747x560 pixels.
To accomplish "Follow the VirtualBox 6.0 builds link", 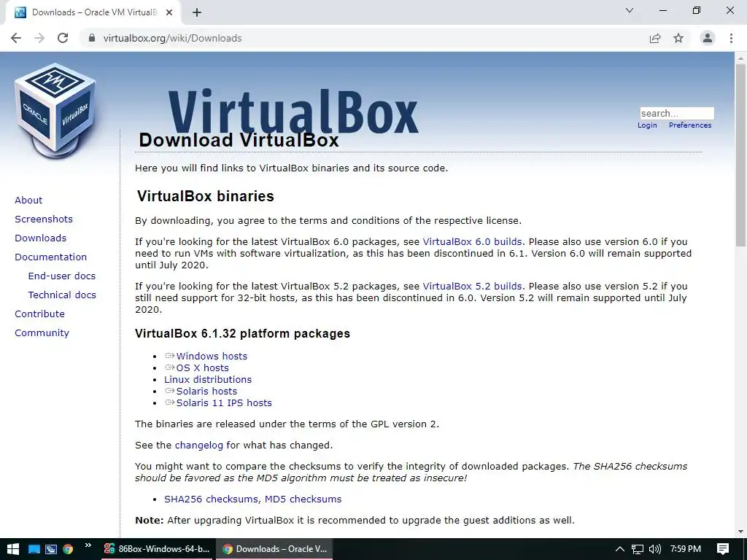I will 472,242.
